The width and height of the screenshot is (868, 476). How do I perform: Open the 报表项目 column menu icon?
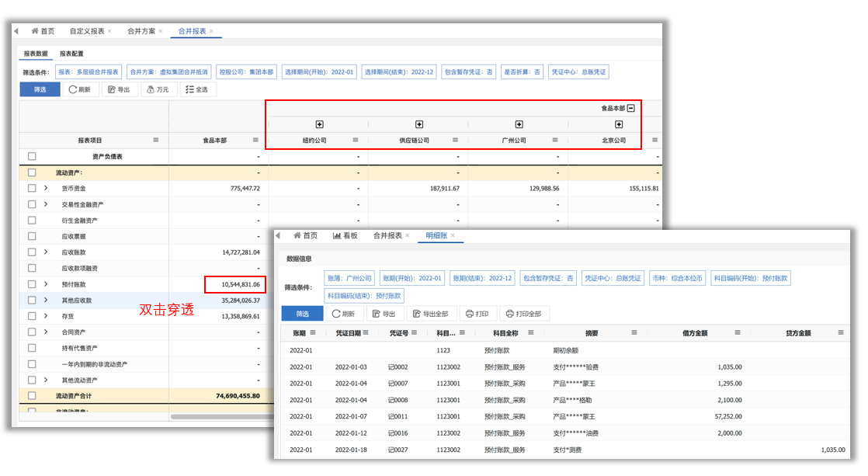coord(156,140)
